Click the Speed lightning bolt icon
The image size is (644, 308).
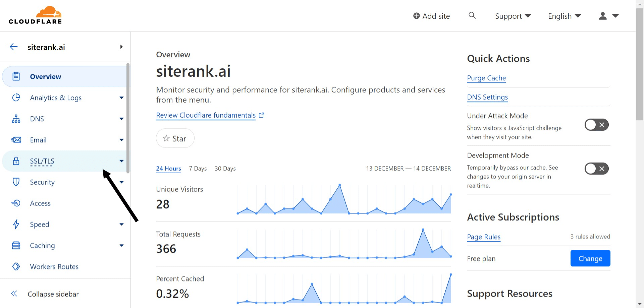click(x=16, y=224)
